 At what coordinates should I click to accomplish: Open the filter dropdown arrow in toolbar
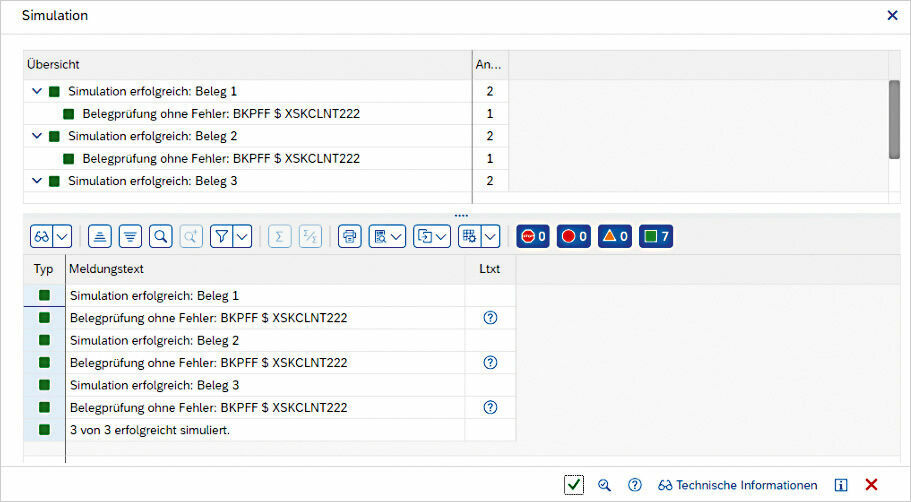[242, 236]
